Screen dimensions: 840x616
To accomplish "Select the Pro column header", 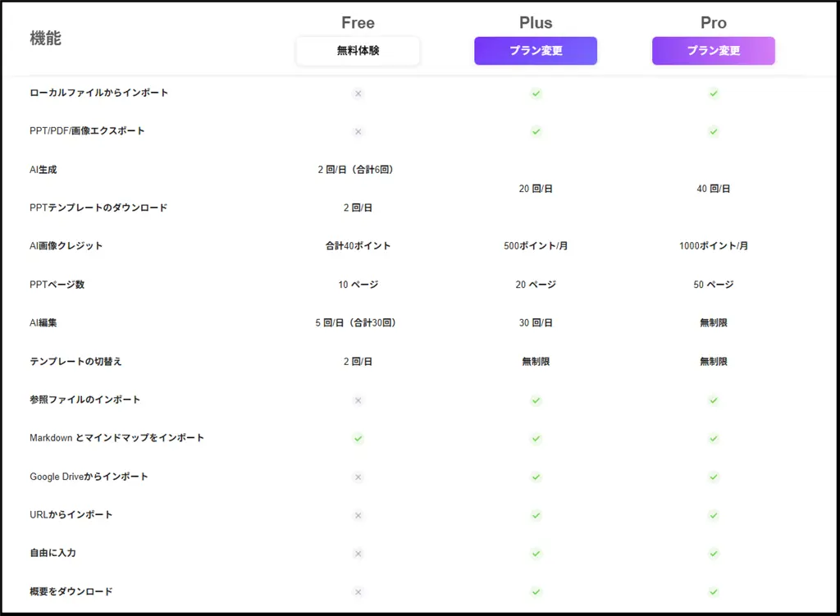I will (x=713, y=22).
